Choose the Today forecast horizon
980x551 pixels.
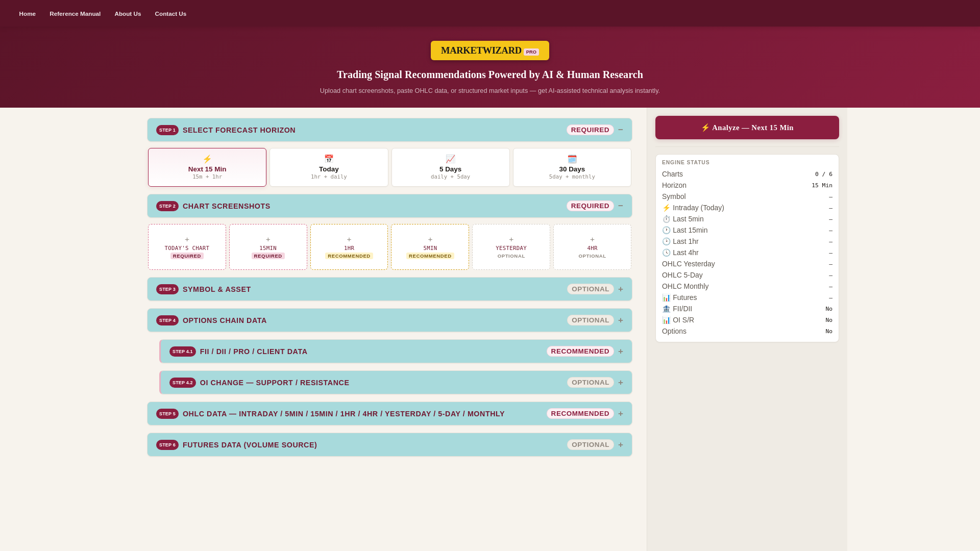[x=329, y=167]
